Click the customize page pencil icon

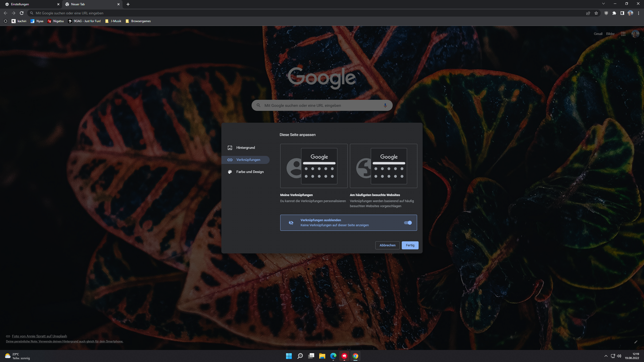click(636, 342)
